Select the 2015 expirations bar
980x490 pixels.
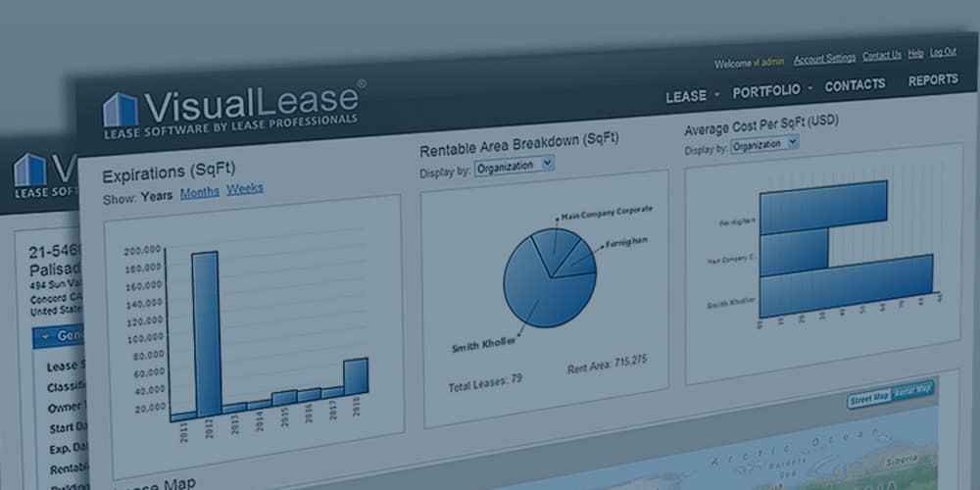[284, 398]
